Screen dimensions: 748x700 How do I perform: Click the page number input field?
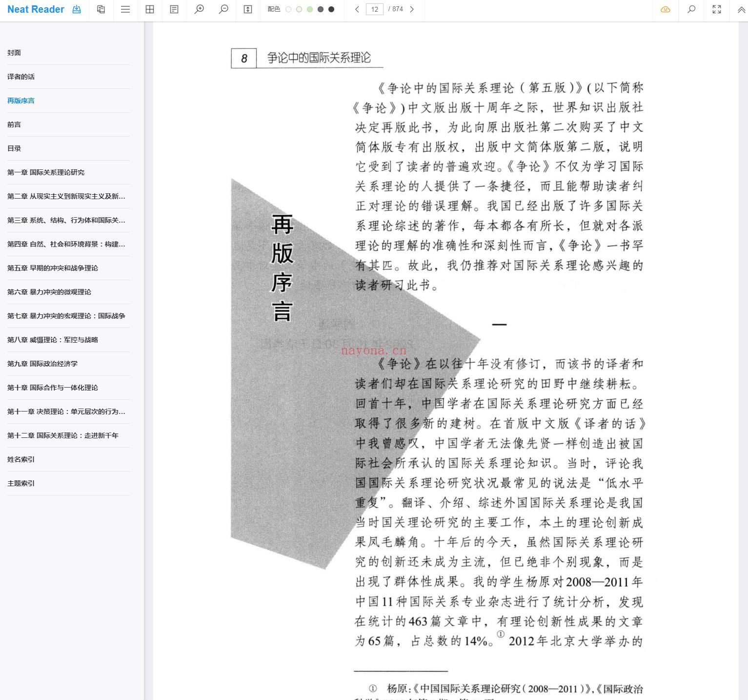click(x=375, y=9)
